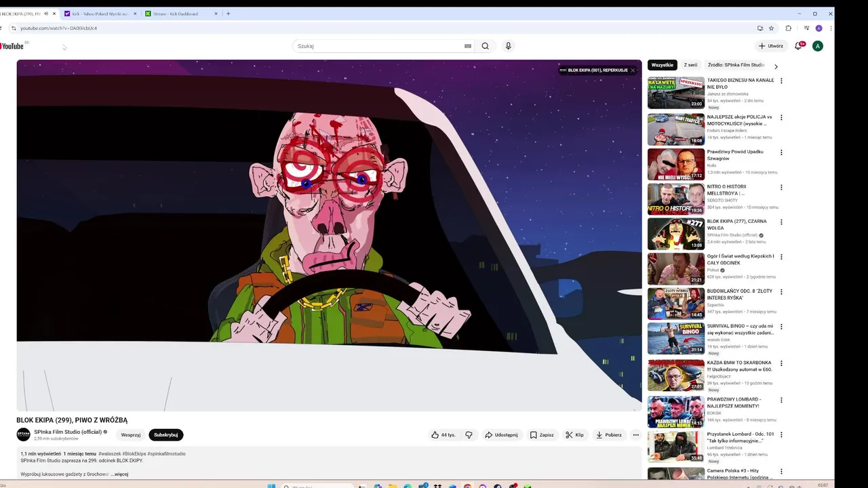Start voice search with the microphone
The height and width of the screenshot is (488, 868).
[508, 46]
